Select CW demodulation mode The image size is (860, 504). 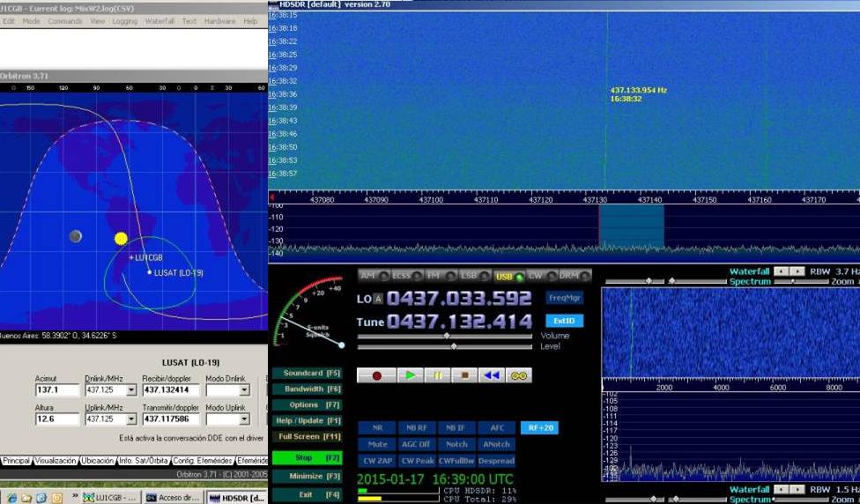pyautogui.click(x=542, y=276)
